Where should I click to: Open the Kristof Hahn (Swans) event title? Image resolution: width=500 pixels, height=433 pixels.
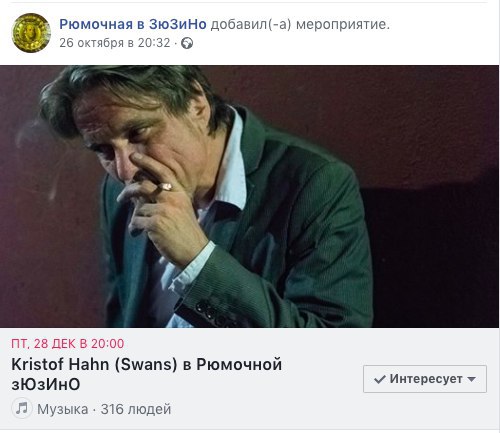(x=147, y=374)
